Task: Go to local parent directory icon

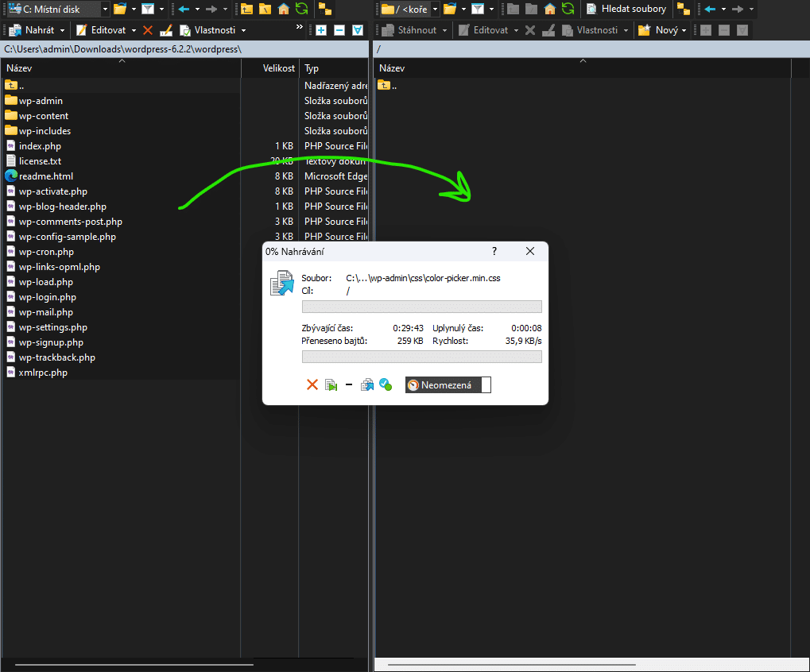Action: click(247, 9)
